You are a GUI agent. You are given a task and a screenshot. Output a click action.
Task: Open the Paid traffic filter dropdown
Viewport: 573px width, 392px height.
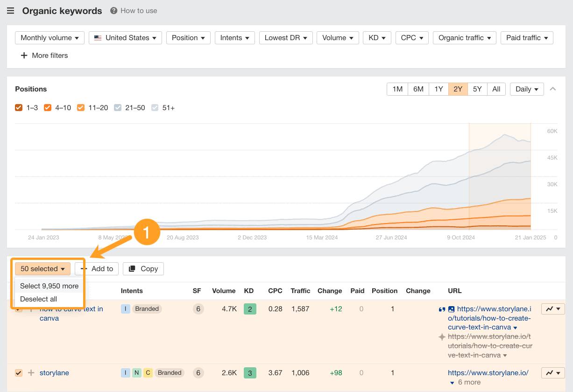click(x=527, y=38)
